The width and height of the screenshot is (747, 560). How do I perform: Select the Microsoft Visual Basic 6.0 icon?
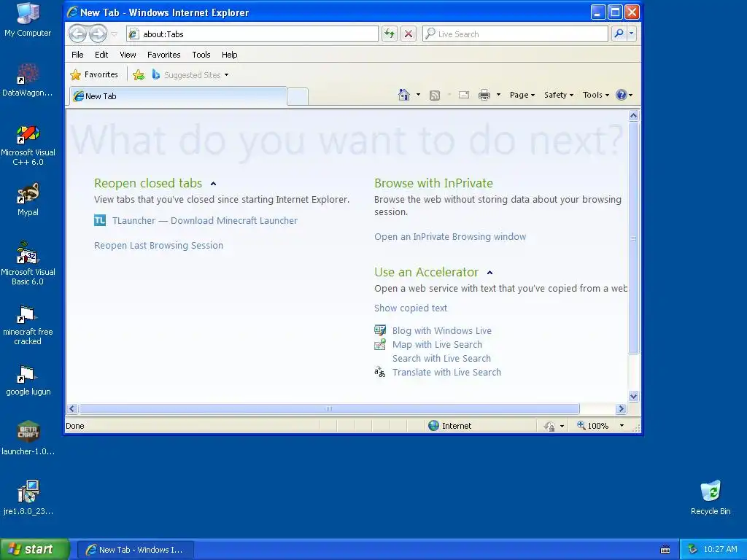[28, 263]
